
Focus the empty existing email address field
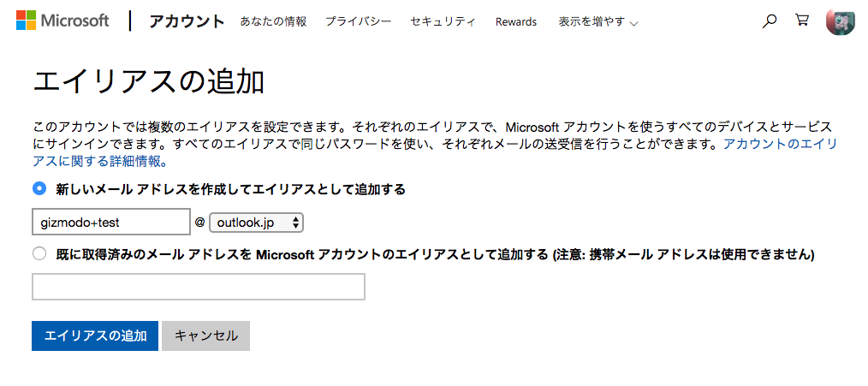click(x=199, y=287)
